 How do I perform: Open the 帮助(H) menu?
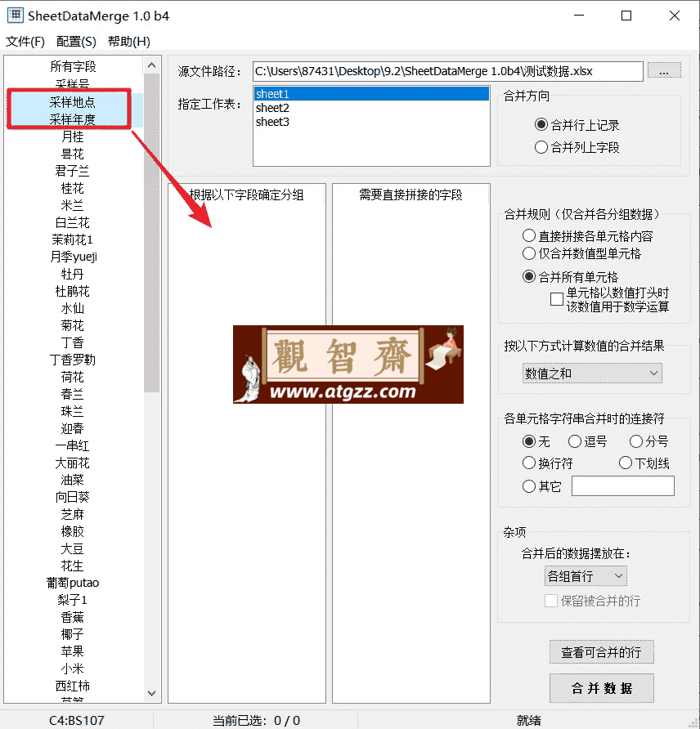pyautogui.click(x=129, y=42)
